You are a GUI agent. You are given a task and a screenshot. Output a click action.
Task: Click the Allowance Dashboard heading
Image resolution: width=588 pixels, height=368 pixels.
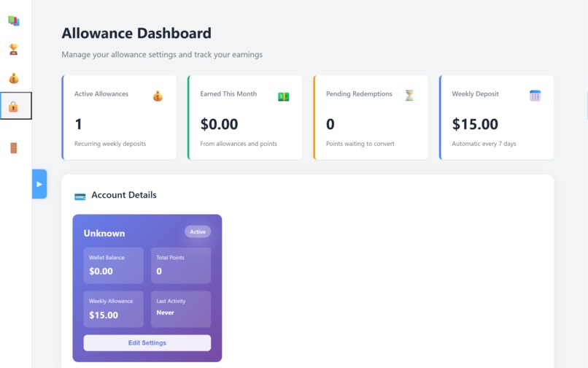[x=136, y=33]
